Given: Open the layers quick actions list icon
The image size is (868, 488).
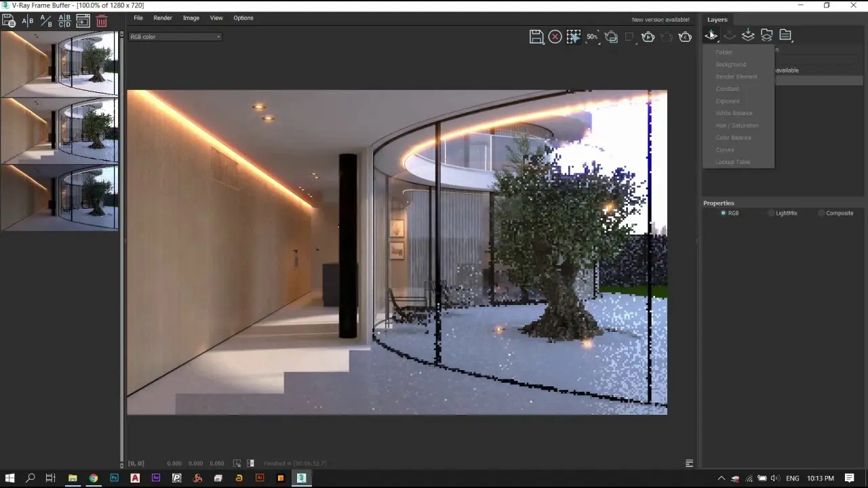Looking at the screenshot, I should pos(785,35).
